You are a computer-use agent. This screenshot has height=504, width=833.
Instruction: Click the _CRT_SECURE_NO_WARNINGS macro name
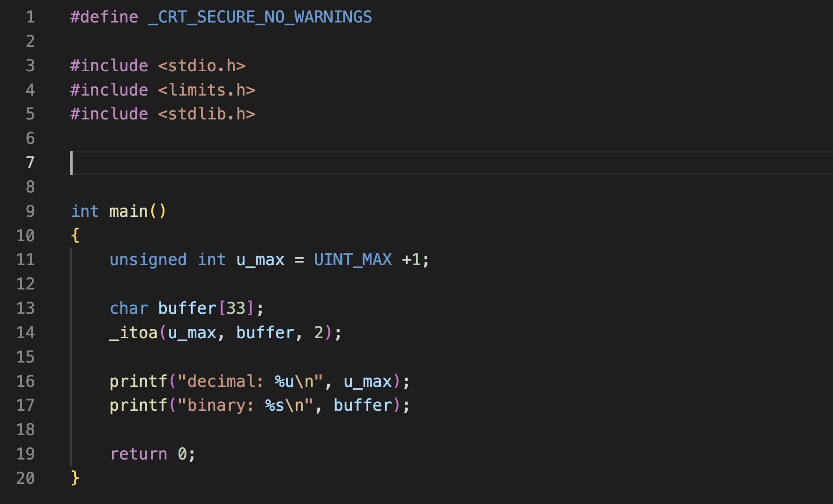point(260,17)
